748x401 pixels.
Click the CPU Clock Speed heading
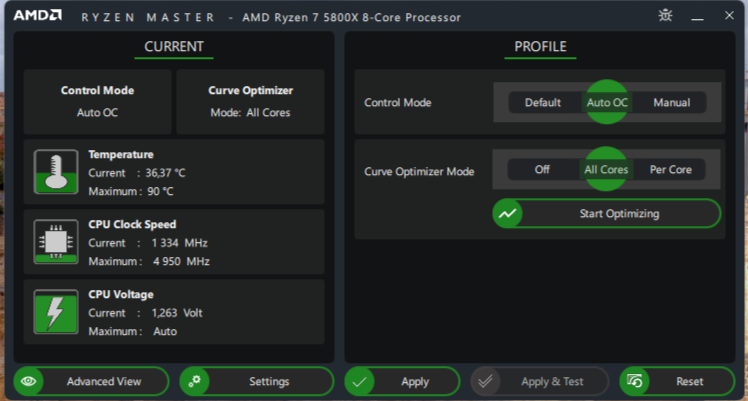tap(132, 225)
